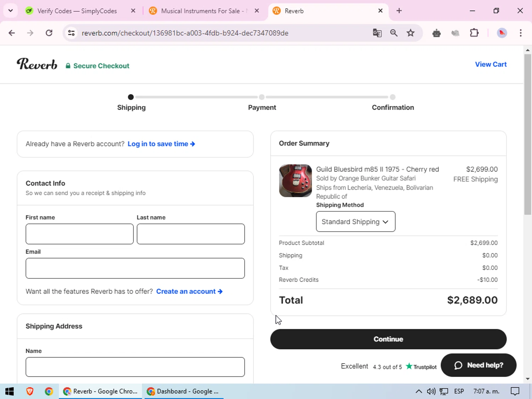
Task: Click the volume speaker tray icon
Action: tap(431, 391)
